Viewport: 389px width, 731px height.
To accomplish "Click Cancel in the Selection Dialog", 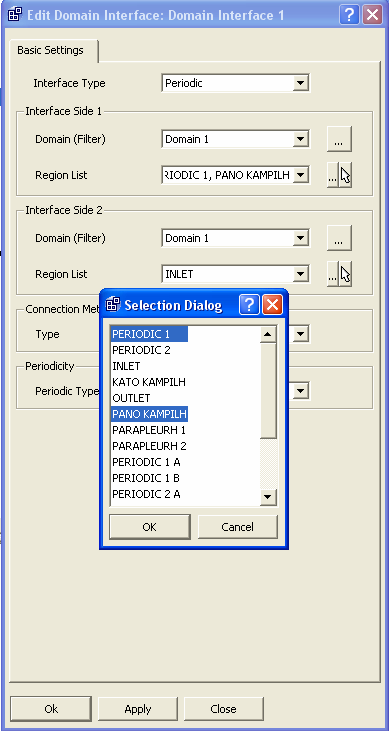I will (237, 527).
